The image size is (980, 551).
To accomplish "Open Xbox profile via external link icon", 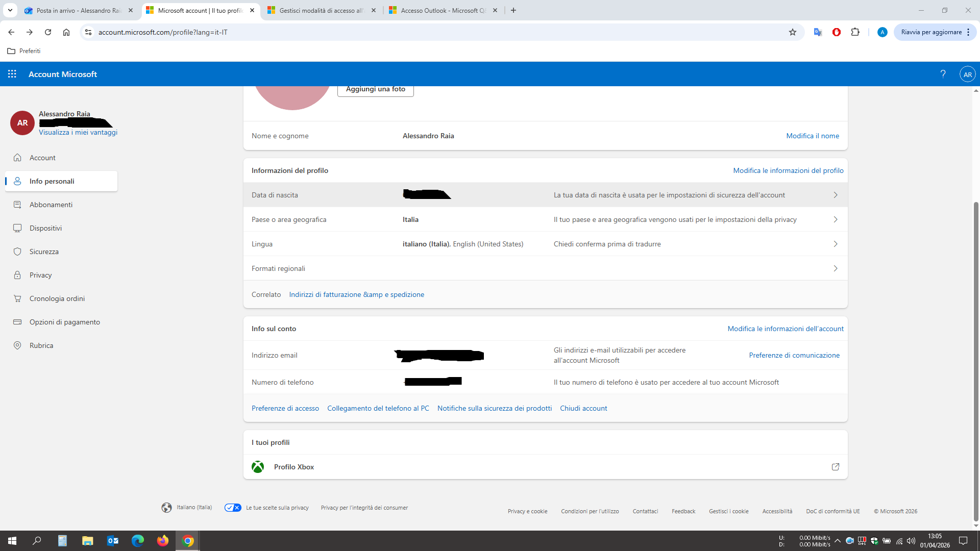I will 836,467.
